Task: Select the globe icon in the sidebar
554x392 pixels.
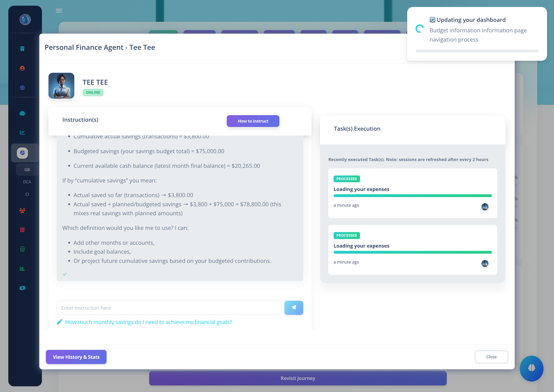Action: pyautogui.click(x=22, y=88)
